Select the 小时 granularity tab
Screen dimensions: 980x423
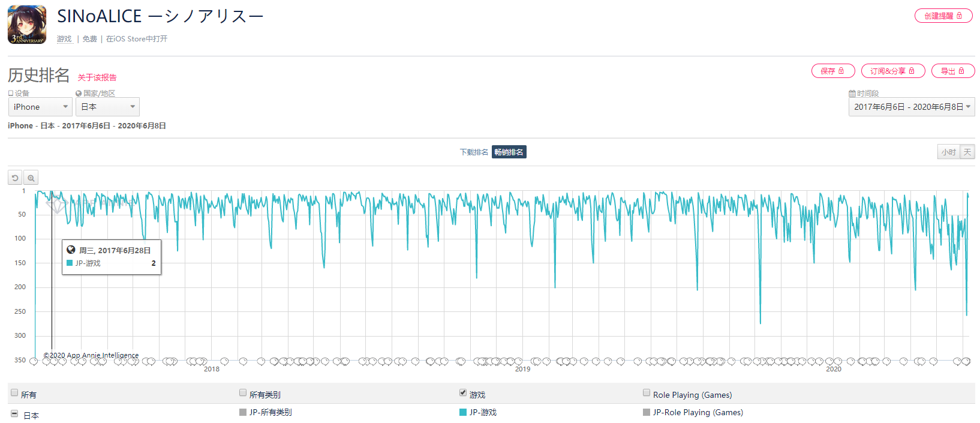[x=949, y=152]
